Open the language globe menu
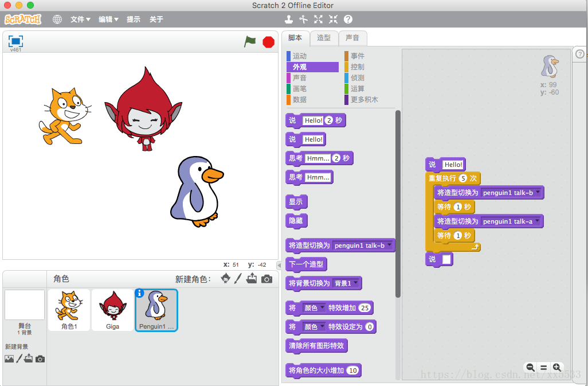Image resolution: width=588 pixels, height=386 pixels. 57,19
